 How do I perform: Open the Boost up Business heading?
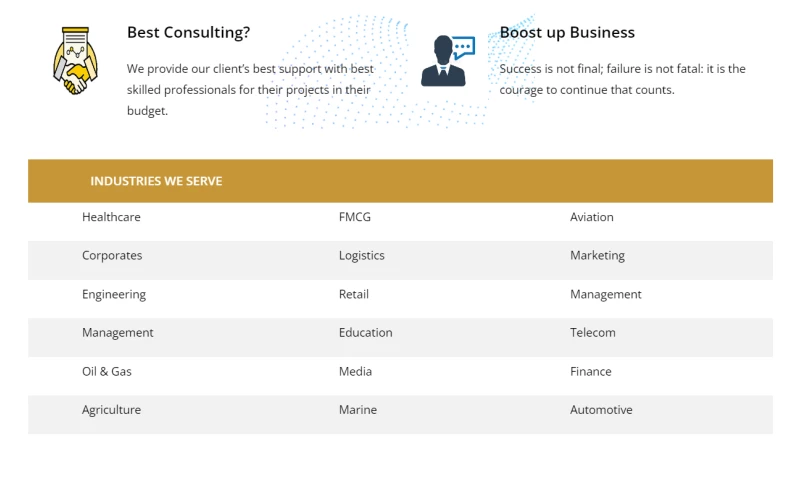coord(567,32)
